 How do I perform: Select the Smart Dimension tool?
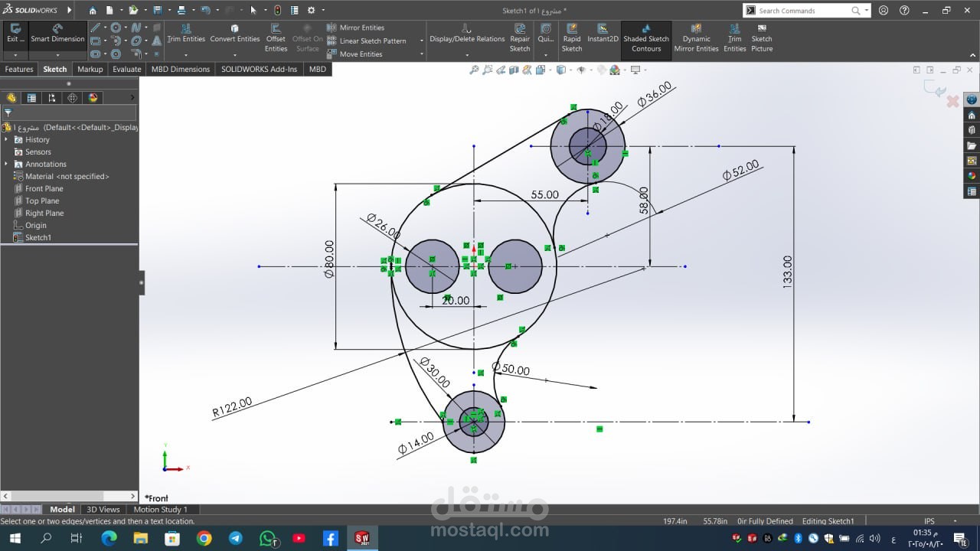(x=57, y=34)
